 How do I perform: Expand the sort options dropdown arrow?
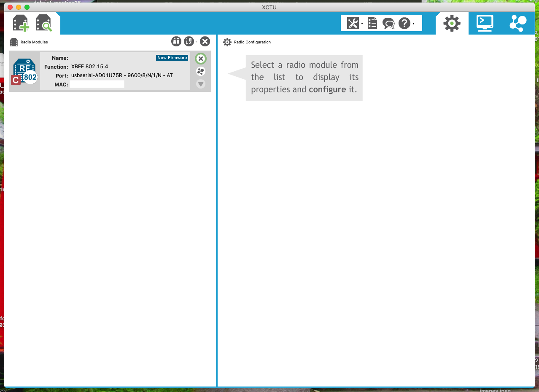197,42
